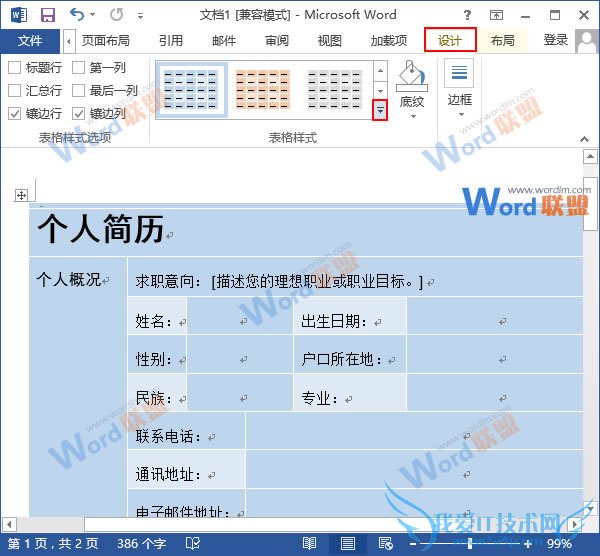The image size is (600, 556).
Task: Click the 户口所在地 cell
Action: click(x=349, y=355)
